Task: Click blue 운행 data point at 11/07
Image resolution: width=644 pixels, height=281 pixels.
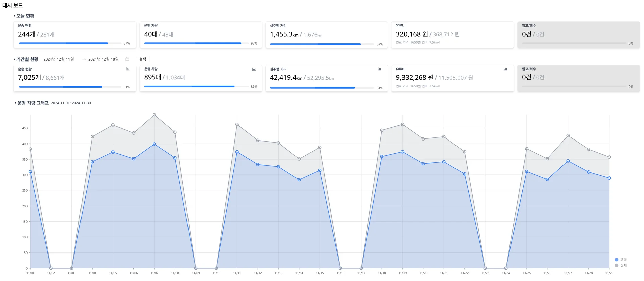Action: (154, 144)
